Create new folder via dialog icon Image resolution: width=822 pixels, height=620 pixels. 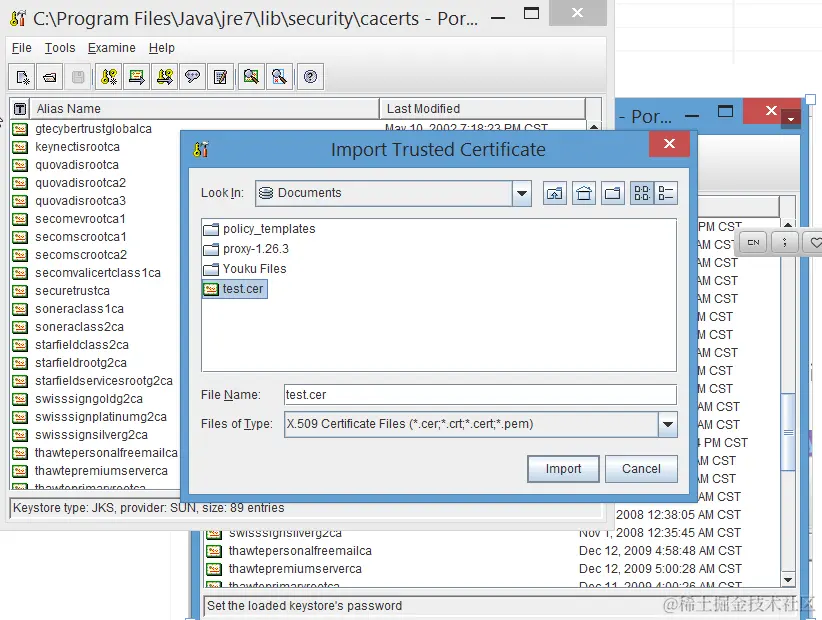pyautogui.click(x=612, y=193)
